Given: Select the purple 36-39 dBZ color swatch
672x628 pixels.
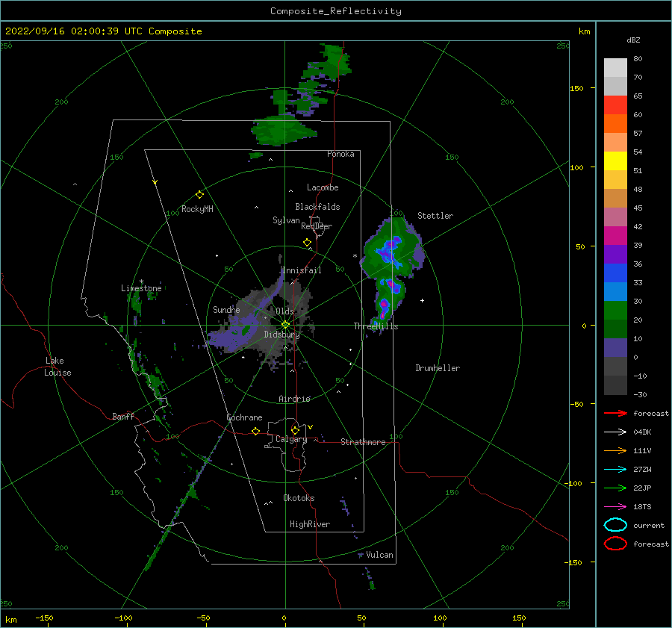Looking at the screenshot, I should 615,254.
